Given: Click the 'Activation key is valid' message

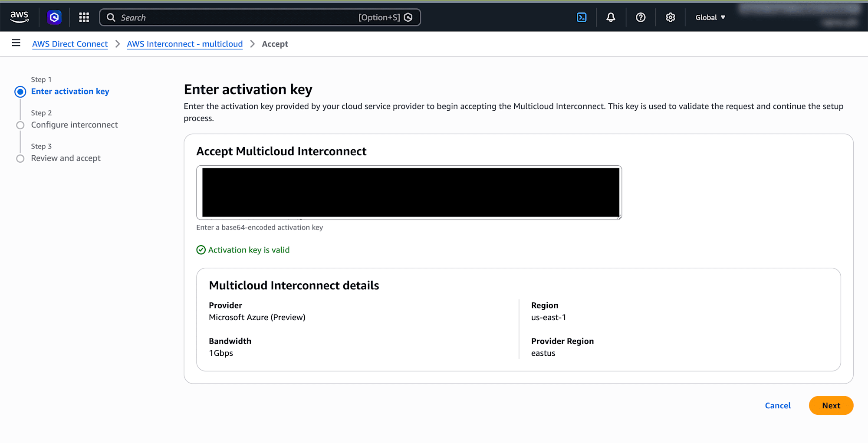Looking at the screenshot, I should pyautogui.click(x=249, y=250).
